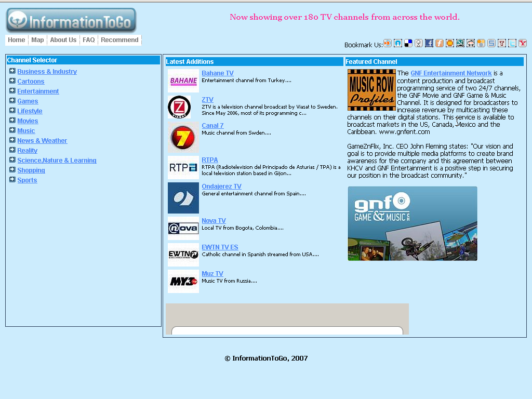Click the orange and grey dots bookmark icon
Viewport: 532px width, 399px height.
coord(481,43)
